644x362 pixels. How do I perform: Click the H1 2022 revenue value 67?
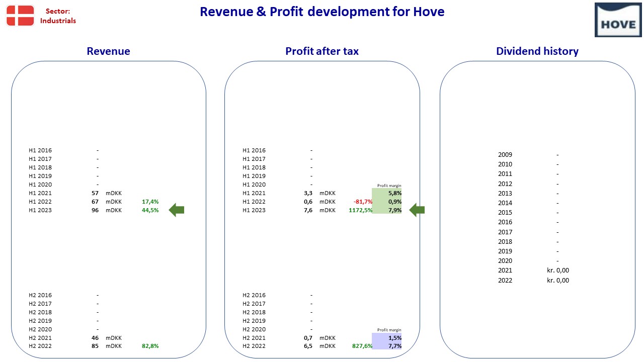tap(95, 202)
